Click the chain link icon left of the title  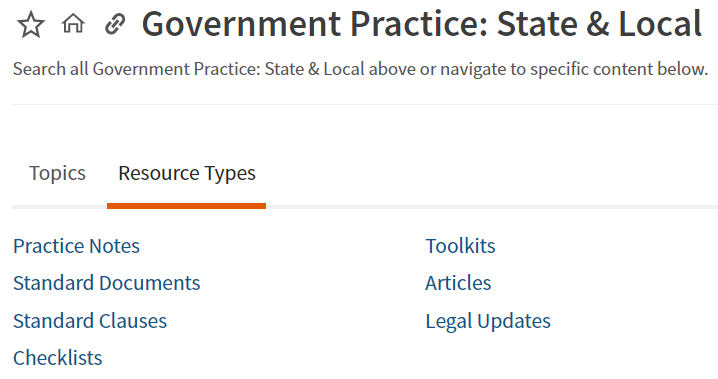114,24
